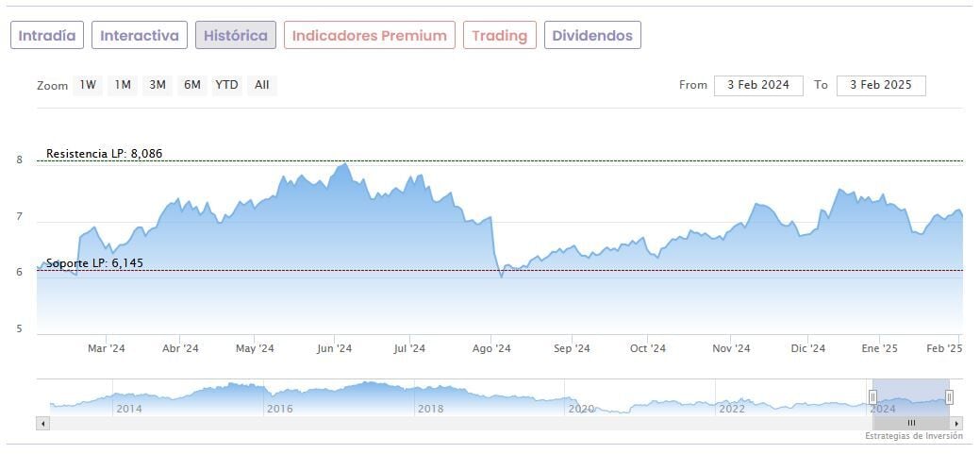Click the Estrategias de Inversión credit link
980x454 pixels.
click(914, 436)
